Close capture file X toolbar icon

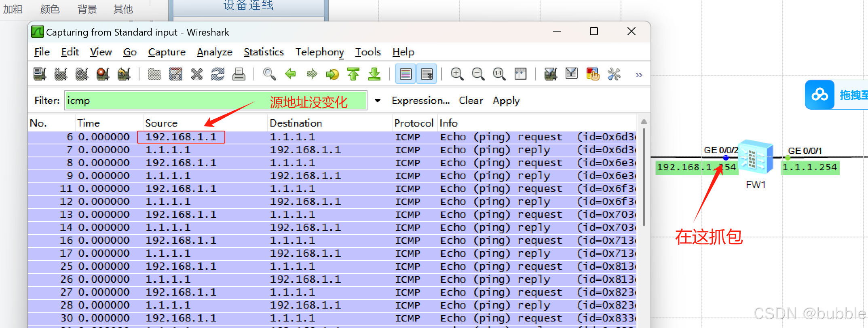click(196, 74)
